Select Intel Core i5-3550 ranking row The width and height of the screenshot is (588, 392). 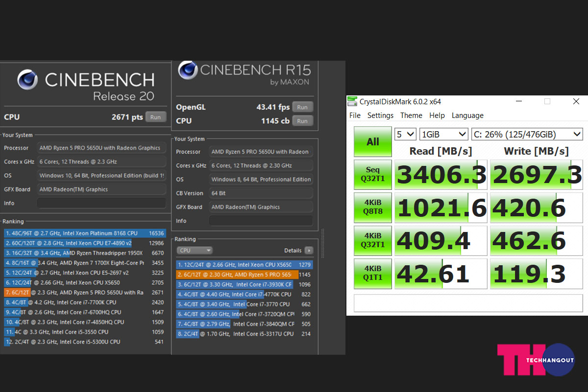(x=85, y=332)
